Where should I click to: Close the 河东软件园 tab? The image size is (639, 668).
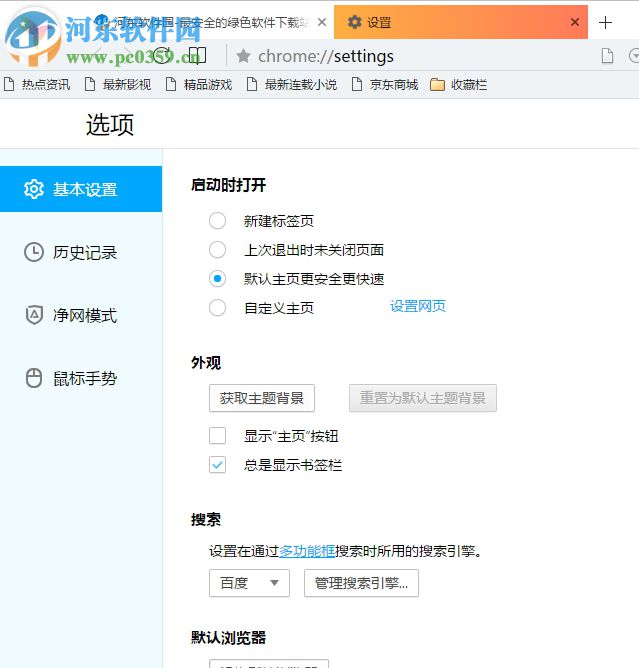(322, 22)
